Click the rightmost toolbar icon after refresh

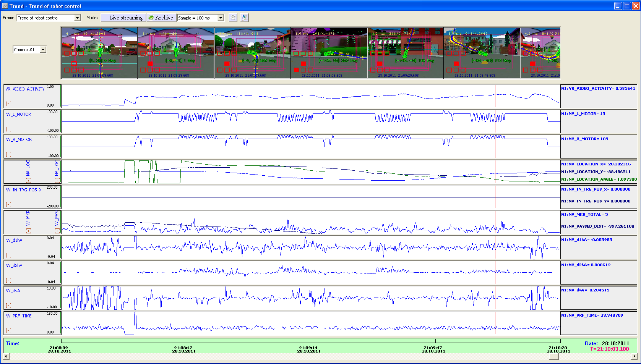244,18
